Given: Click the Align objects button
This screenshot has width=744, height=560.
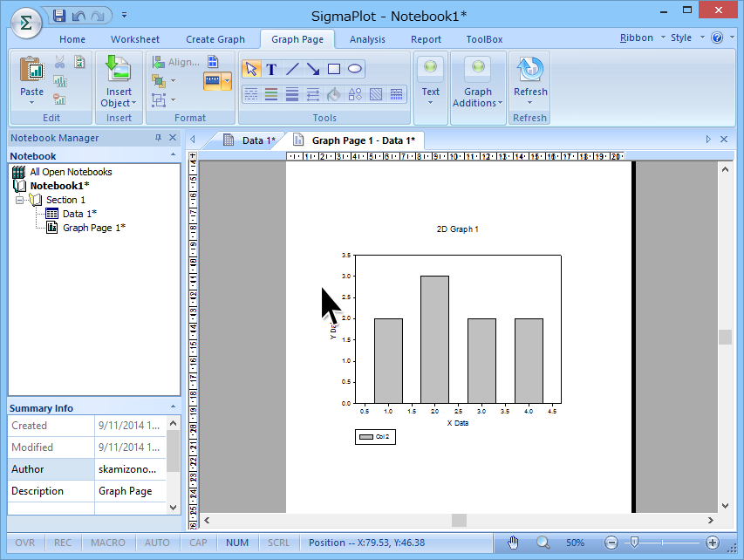Looking at the screenshot, I should 175,62.
